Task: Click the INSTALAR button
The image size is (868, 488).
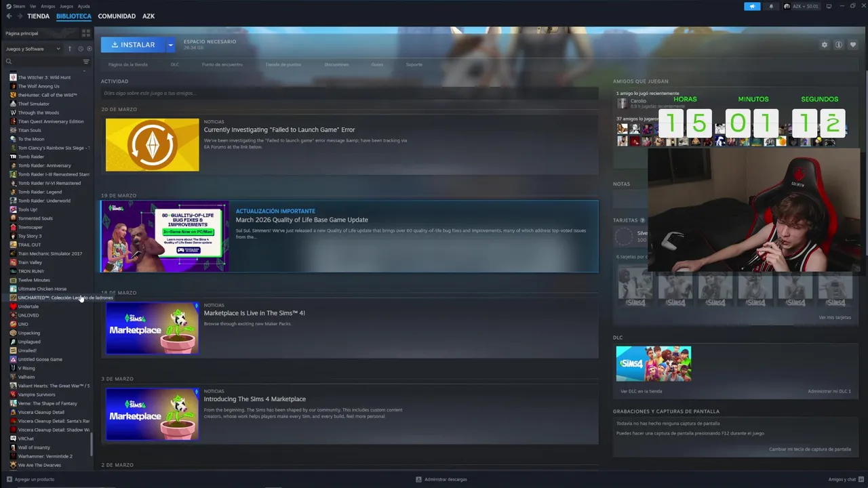Action: pos(134,45)
